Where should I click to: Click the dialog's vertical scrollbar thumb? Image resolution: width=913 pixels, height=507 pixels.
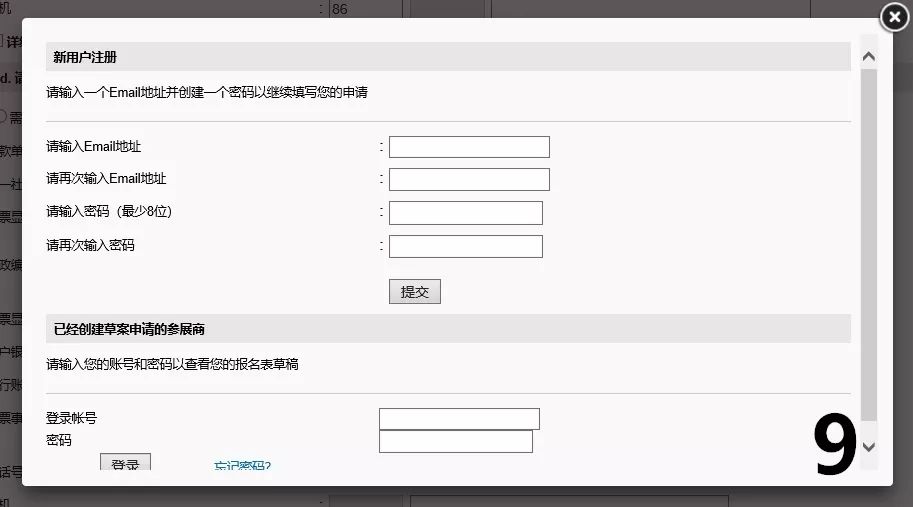click(x=868, y=240)
